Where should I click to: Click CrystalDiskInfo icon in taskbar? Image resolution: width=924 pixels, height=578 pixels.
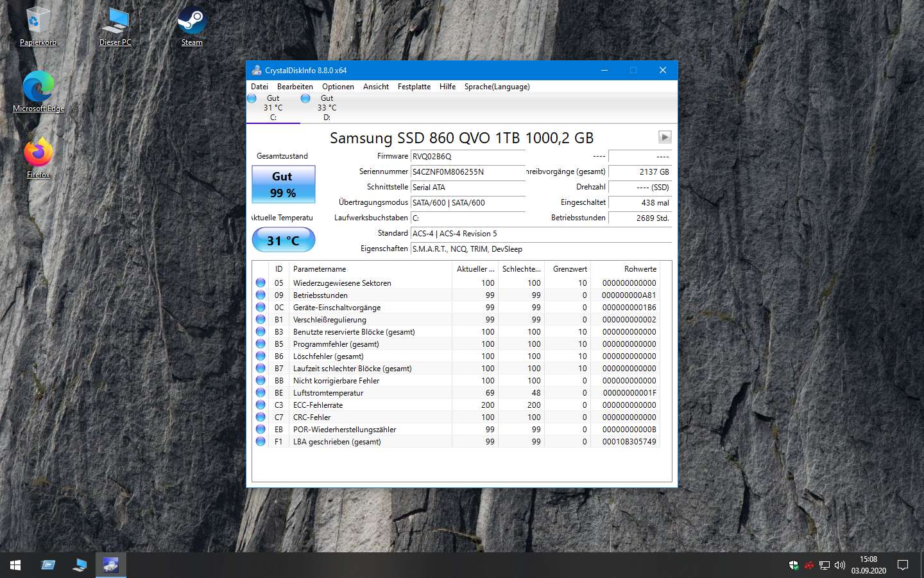pyautogui.click(x=110, y=565)
